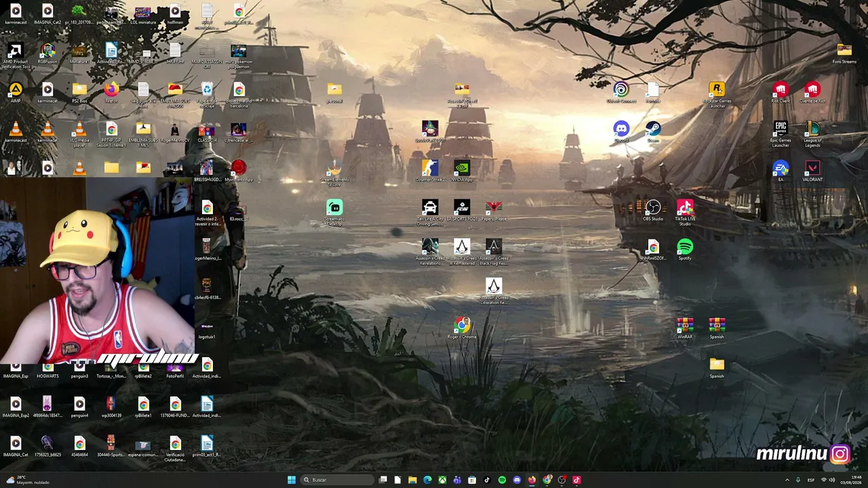
Task: Select the OBS Studio desktop icon
Action: [653, 210]
